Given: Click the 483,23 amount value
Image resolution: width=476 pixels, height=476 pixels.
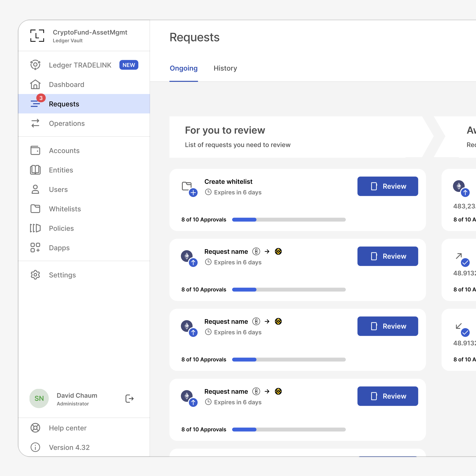Looking at the screenshot, I should tap(464, 206).
